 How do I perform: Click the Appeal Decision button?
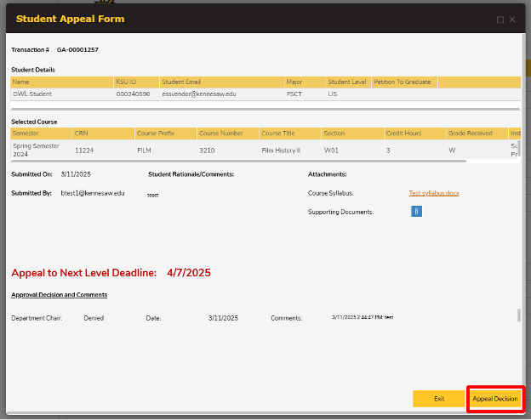tap(494, 398)
